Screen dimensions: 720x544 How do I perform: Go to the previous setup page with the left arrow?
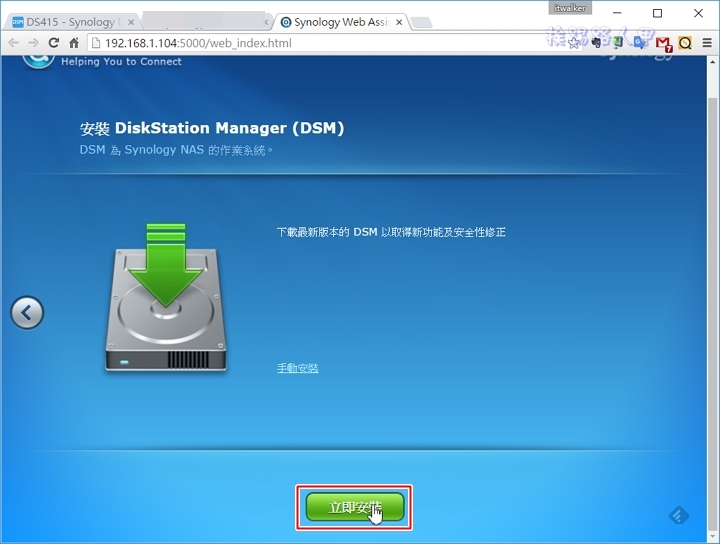pos(27,313)
